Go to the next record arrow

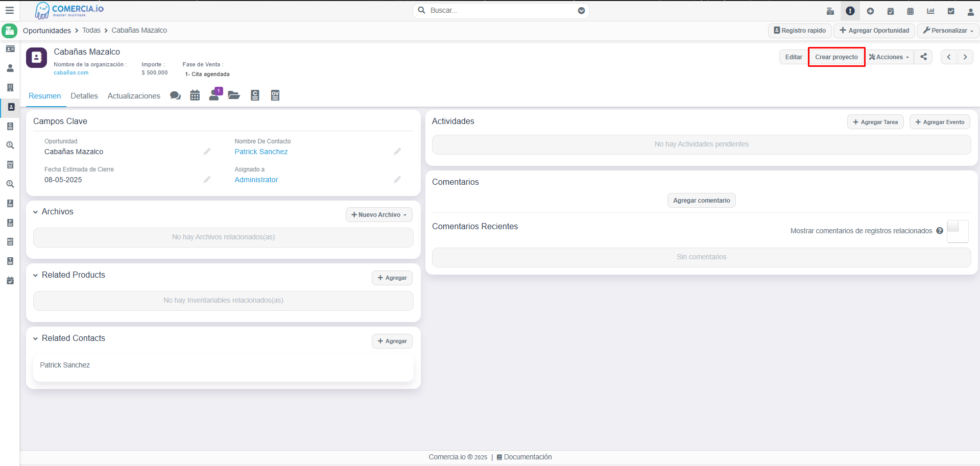(x=965, y=57)
